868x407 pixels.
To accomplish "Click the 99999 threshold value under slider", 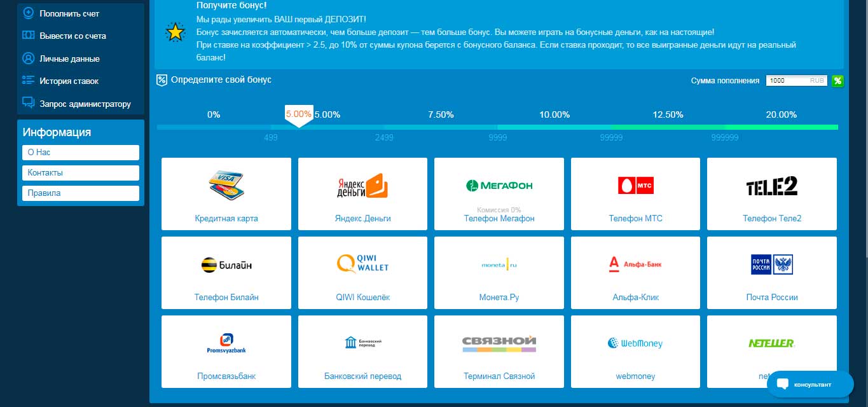I will 611,137.
